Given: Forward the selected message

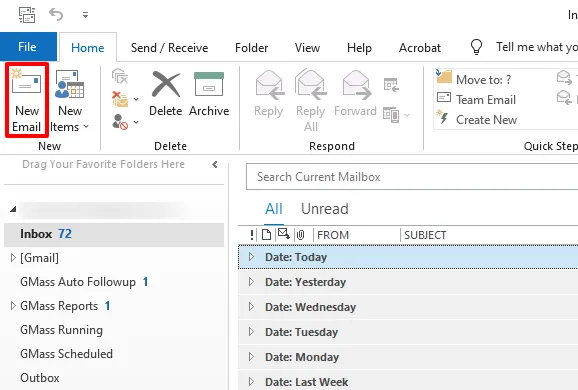Looking at the screenshot, I should 355,94.
